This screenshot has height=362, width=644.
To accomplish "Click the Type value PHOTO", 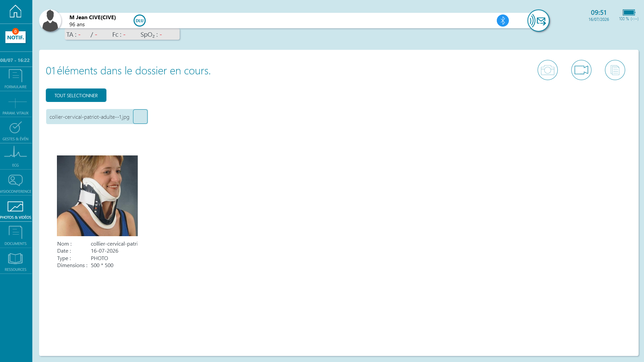I will click(x=99, y=258).
